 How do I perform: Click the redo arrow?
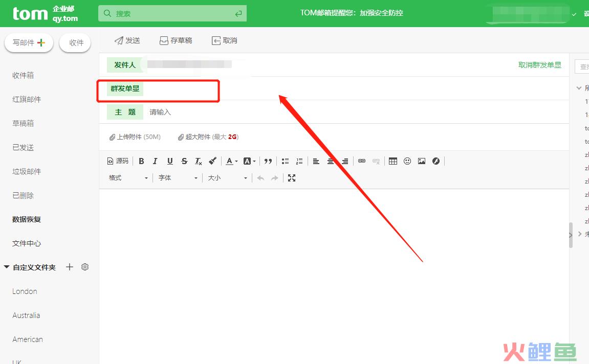[x=275, y=178]
